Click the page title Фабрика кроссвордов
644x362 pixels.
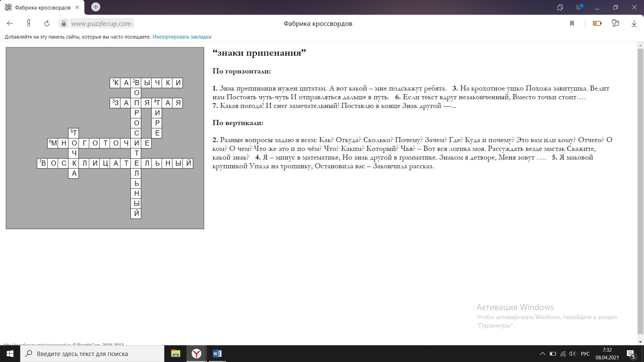click(x=318, y=23)
